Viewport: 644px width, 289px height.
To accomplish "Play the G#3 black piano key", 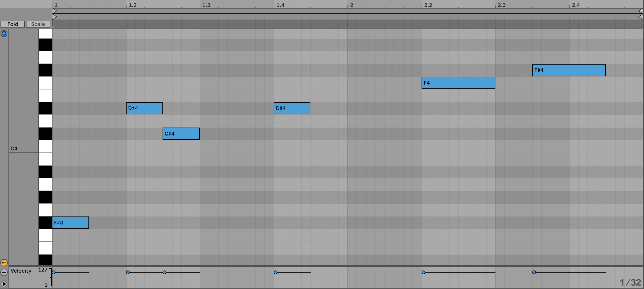I will click(45, 197).
